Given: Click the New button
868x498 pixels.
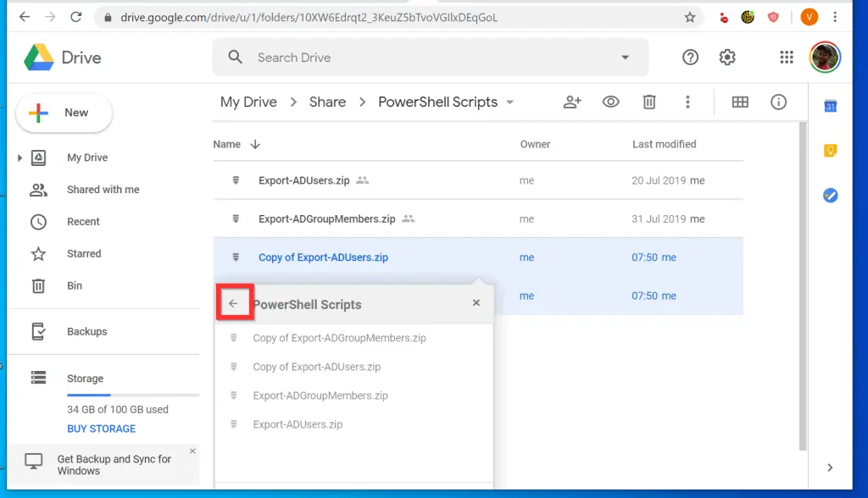Looking at the screenshot, I should [64, 112].
